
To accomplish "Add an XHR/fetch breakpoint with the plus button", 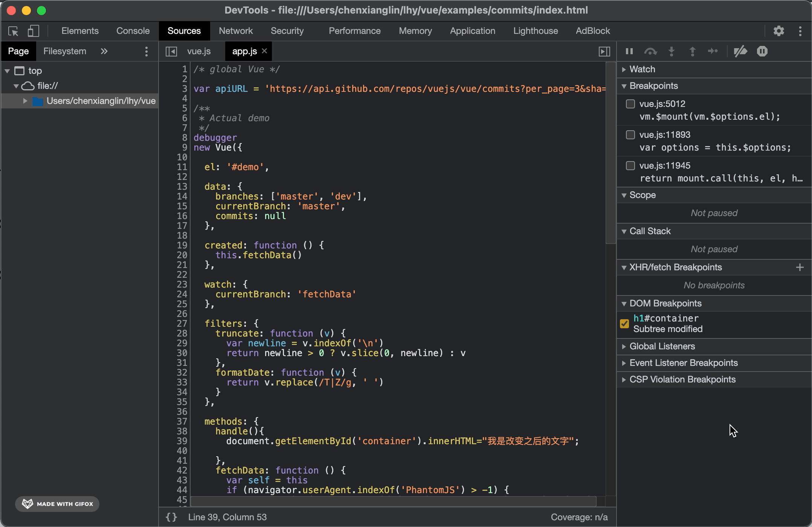I will pos(800,267).
